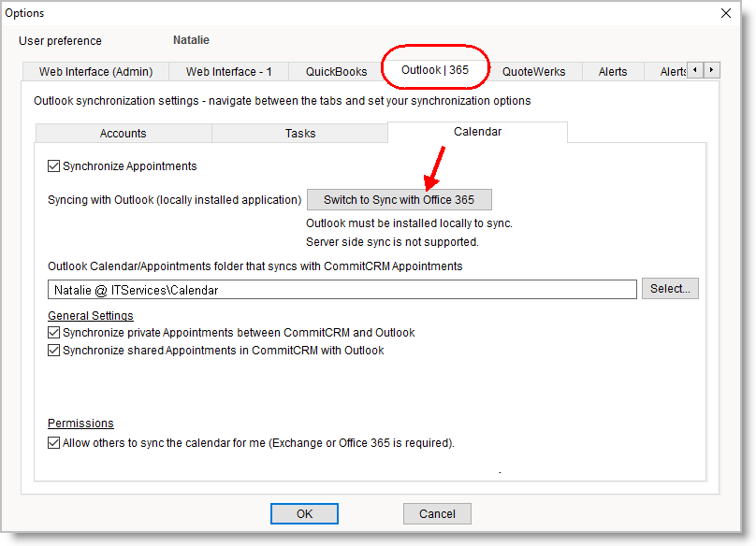Screen dimensions: 756x546
Task: Close the Options dialog window
Action: pos(725,13)
